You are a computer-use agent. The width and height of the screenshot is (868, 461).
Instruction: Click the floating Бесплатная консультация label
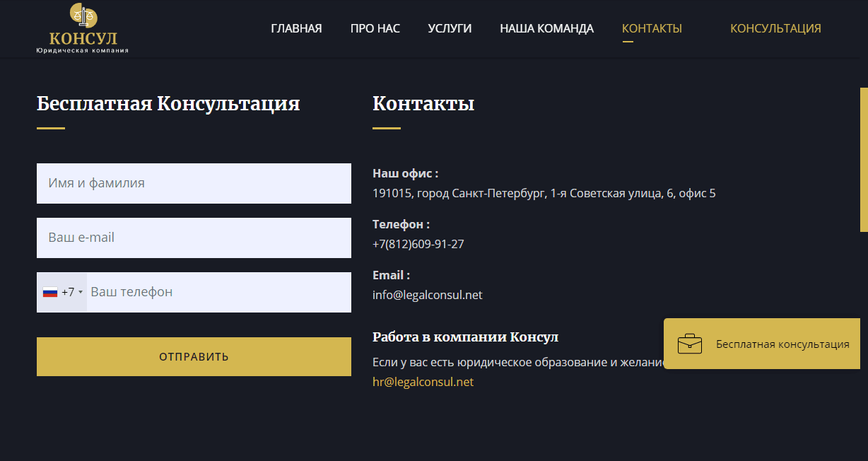(x=782, y=344)
